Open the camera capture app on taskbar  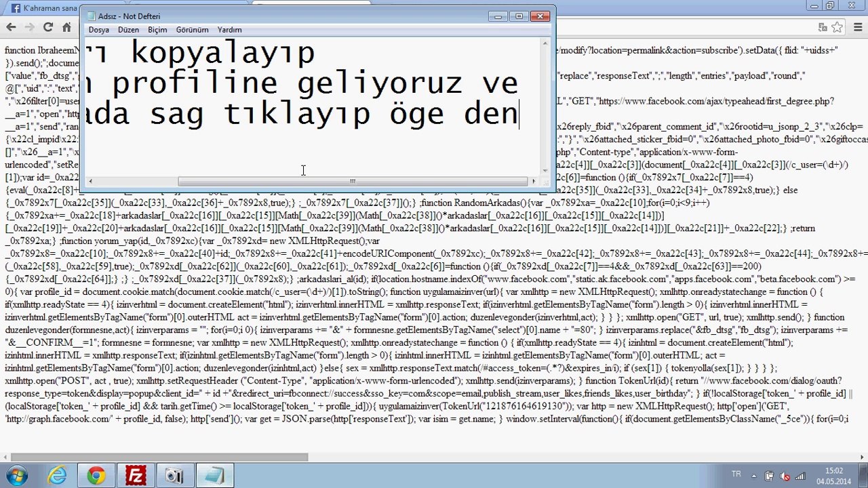(175, 476)
